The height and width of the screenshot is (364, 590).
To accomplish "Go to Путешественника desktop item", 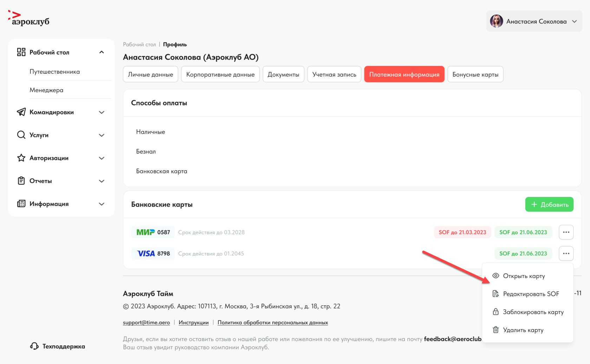I will [x=55, y=72].
